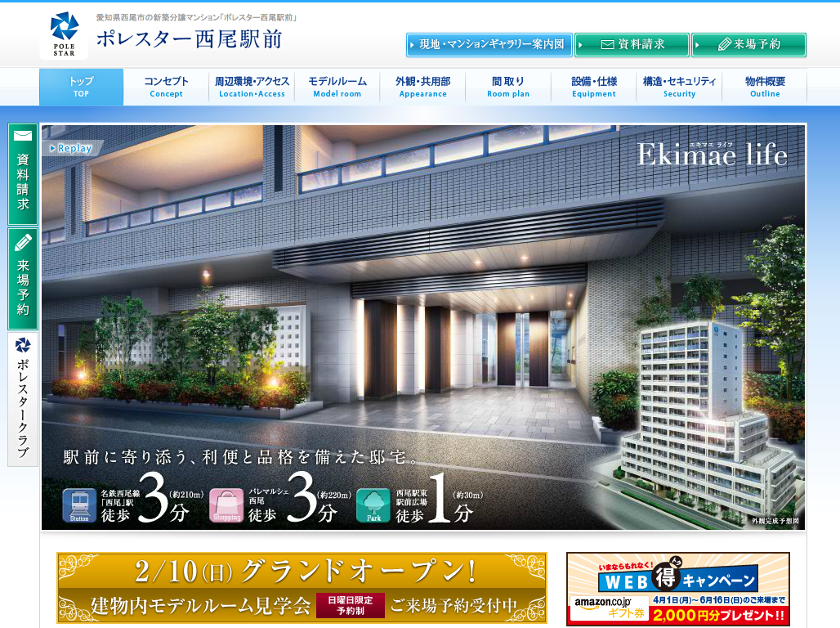Click the 2/10 グランドオープン banner
The height and width of the screenshot is (628, 840).
[x=302, y=588]
